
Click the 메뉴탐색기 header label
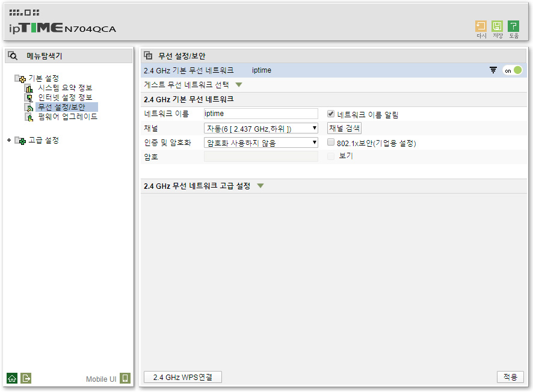45,56
